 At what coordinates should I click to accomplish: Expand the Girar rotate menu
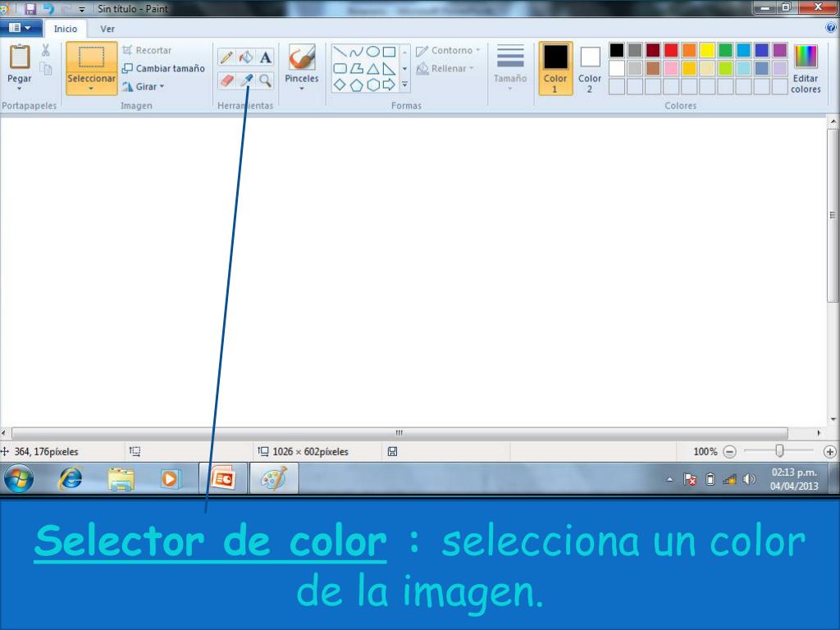click(x=144, y=86)
